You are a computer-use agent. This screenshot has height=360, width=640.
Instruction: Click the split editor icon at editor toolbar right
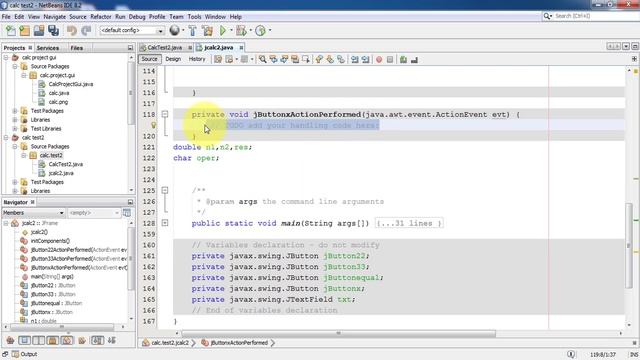point(634,59)
